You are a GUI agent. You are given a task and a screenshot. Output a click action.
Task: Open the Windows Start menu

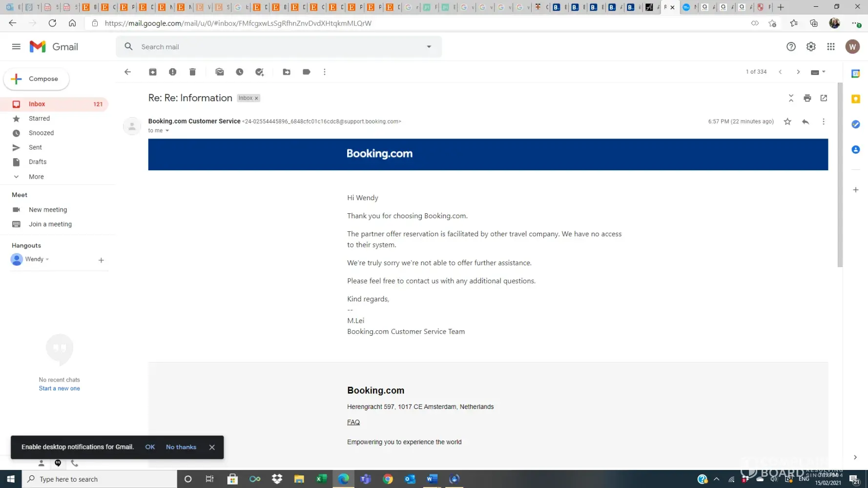(x=11, y=479)
